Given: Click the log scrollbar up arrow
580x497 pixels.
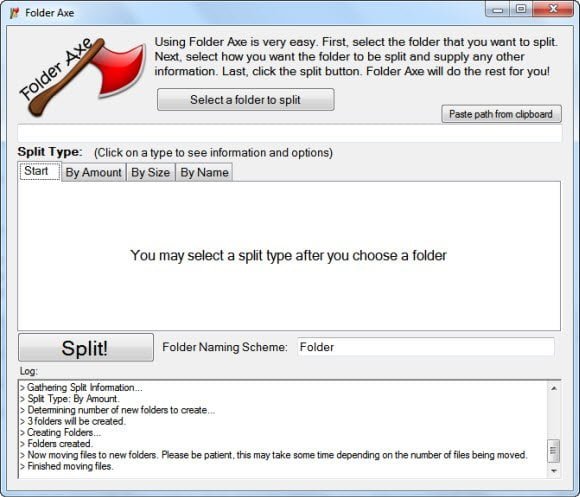Looking at the screenshot, I should [554, 388].
